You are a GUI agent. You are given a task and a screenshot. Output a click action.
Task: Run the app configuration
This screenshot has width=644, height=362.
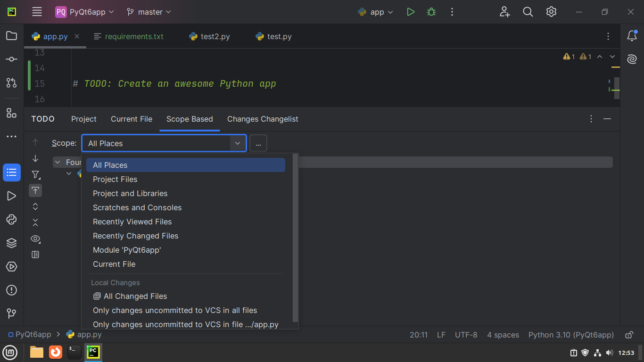[x=411, y=12]
